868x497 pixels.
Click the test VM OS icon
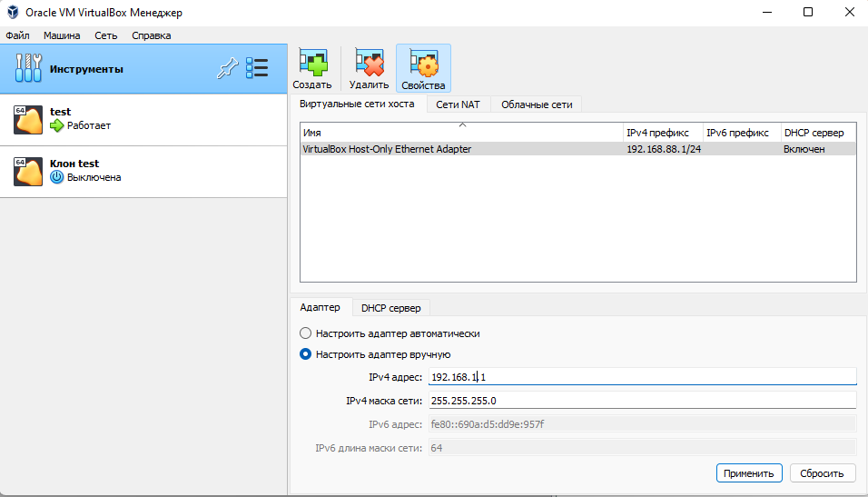click(x=28, y=120)
